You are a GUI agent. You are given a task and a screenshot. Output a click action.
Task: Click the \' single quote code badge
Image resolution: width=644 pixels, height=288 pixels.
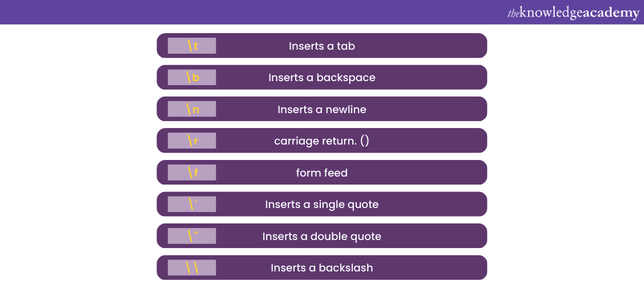(192, 204)
